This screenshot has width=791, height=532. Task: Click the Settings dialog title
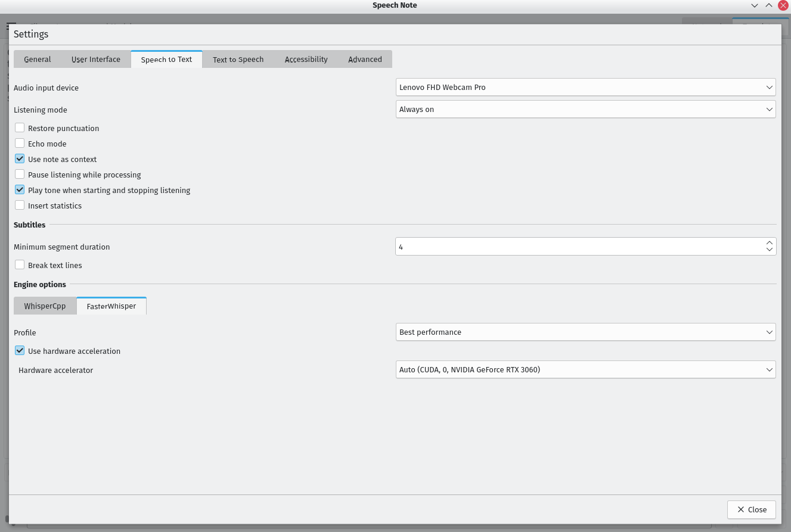pos(31,34)
